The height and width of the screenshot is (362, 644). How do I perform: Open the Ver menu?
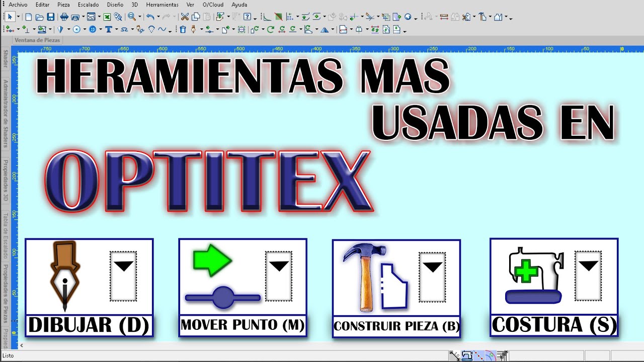tap(190, 5)
